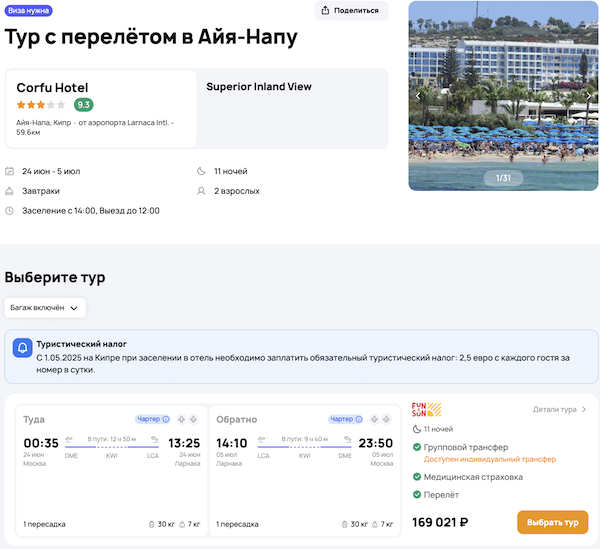The width and height of the screenshot is (600, 549).
Task: Open Детали тура link
Action: click(559, 409)
